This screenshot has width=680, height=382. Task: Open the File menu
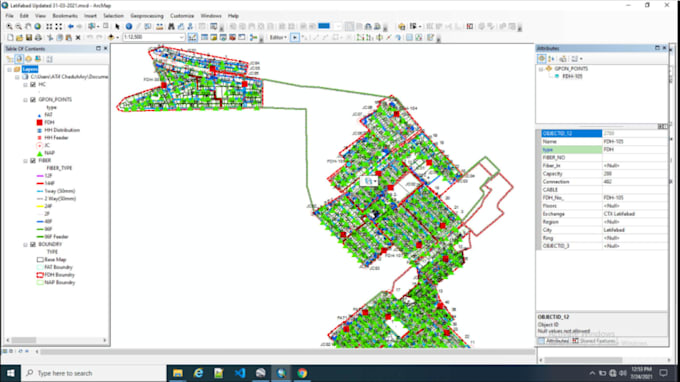pyautogui.click(x=10, y=16)
